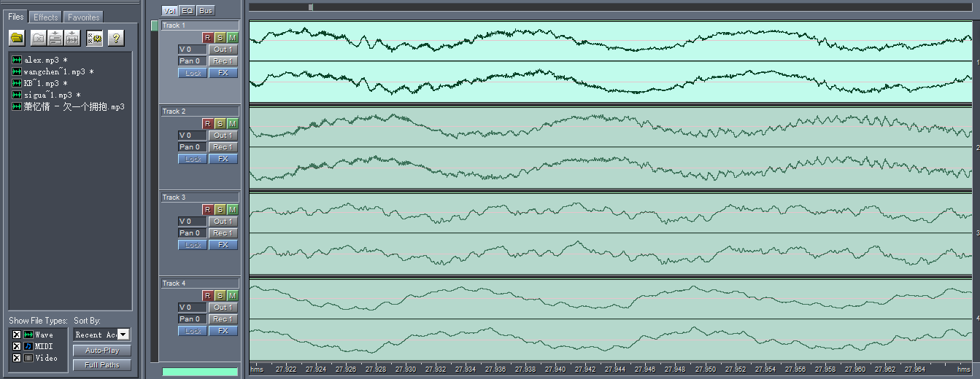Uncheck the Wave file type checkbox

16,335
